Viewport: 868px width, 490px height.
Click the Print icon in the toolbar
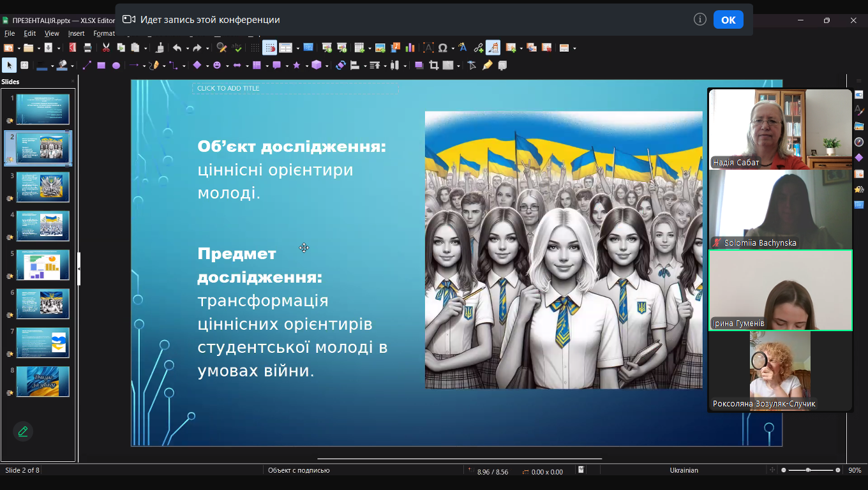point(87,48)
